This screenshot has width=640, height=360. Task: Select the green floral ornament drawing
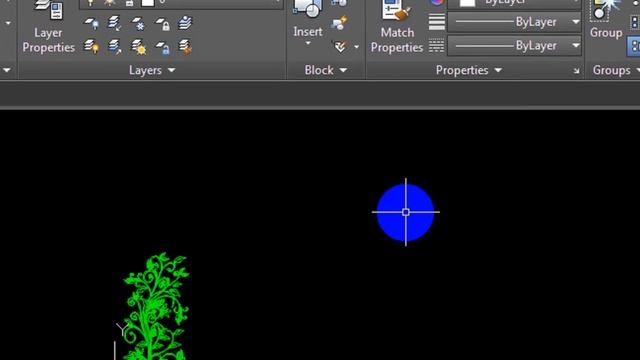(156, 306)
